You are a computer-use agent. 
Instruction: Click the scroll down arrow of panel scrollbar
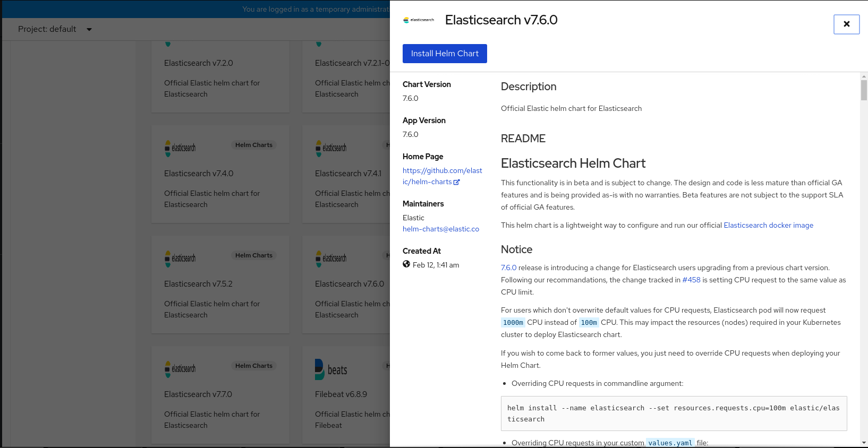(864, 443)
